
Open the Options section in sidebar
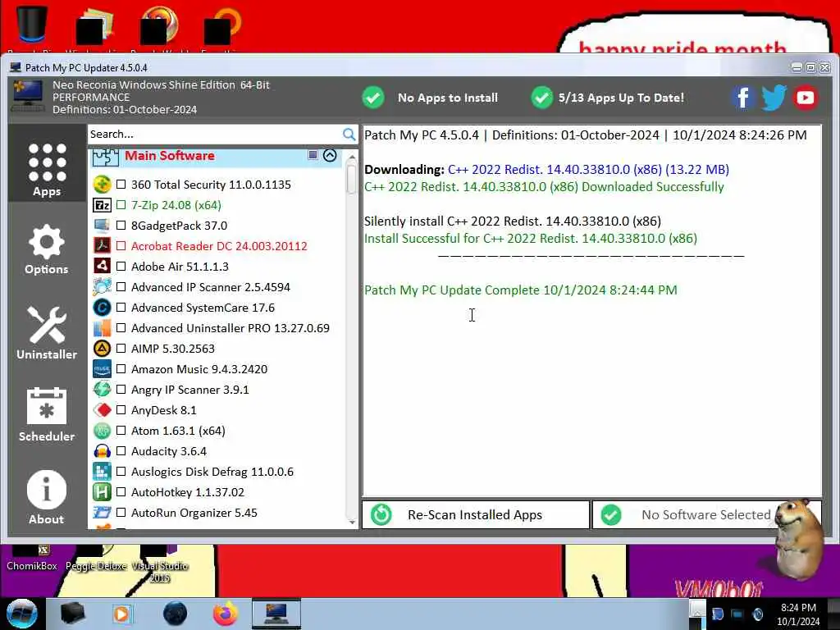[47, 249]
